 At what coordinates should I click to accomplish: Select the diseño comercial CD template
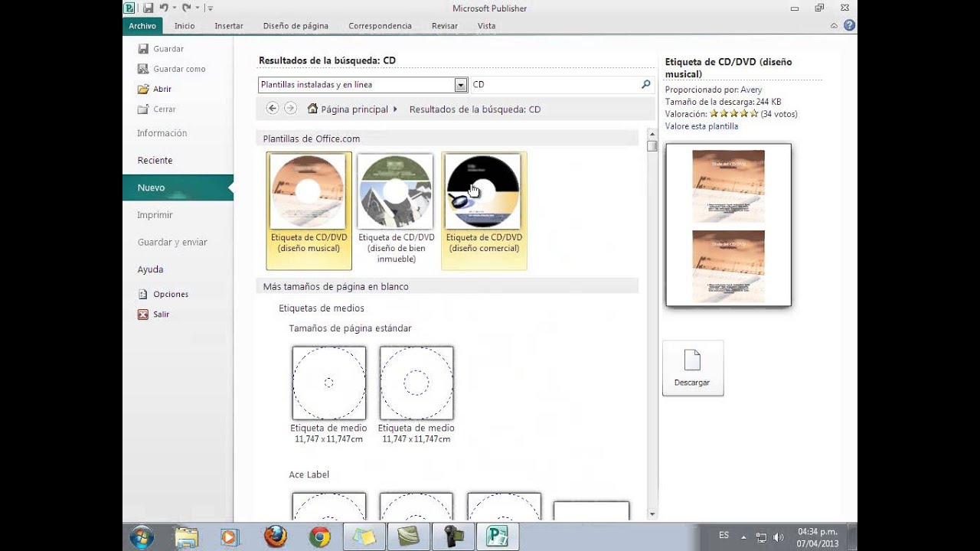click(484, 210)
